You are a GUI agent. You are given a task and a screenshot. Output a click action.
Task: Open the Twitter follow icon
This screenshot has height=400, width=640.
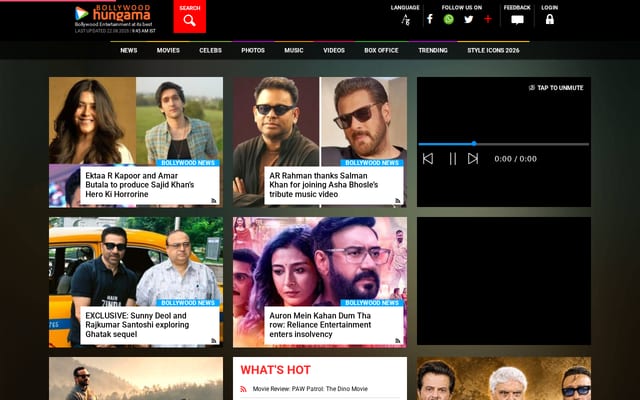click(x=469, y=19)
